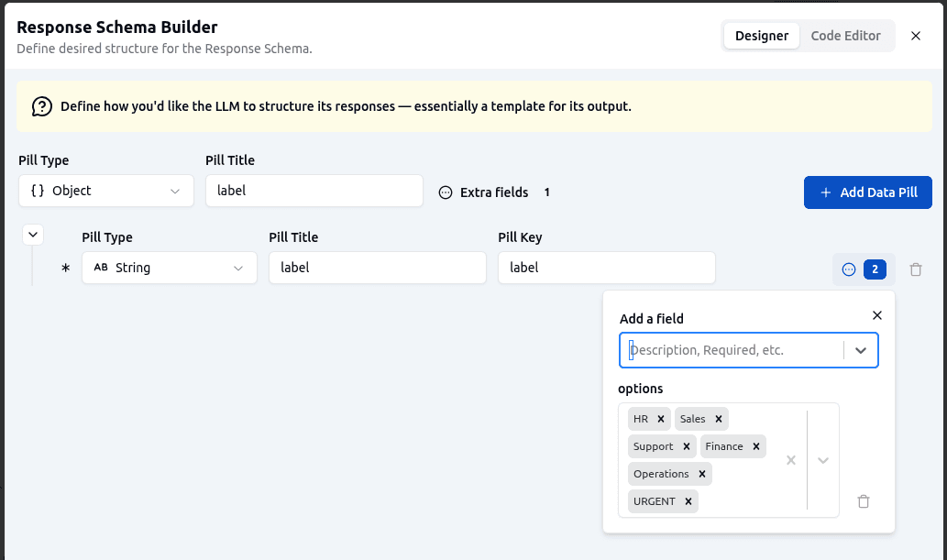Open the field suggestions dropdown in Add a field
This screenshot has width=947, height=560.
tap(861, 350)
